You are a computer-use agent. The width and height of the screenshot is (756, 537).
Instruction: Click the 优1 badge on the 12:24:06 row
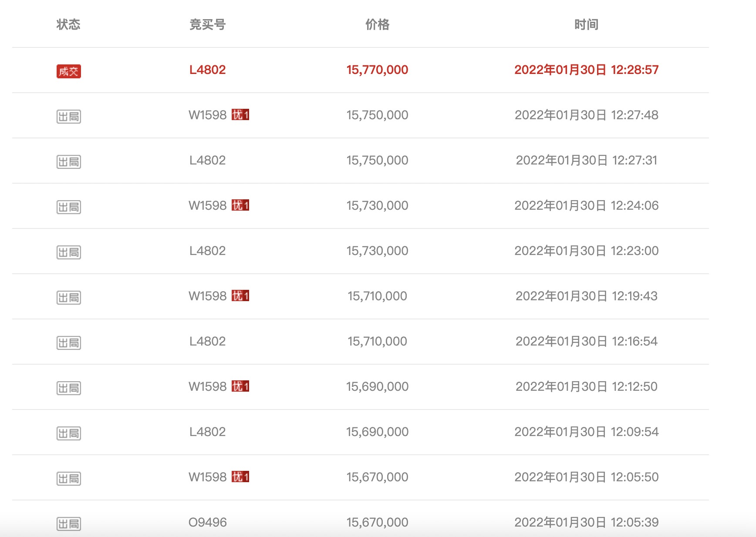click(x=240, y=205)
